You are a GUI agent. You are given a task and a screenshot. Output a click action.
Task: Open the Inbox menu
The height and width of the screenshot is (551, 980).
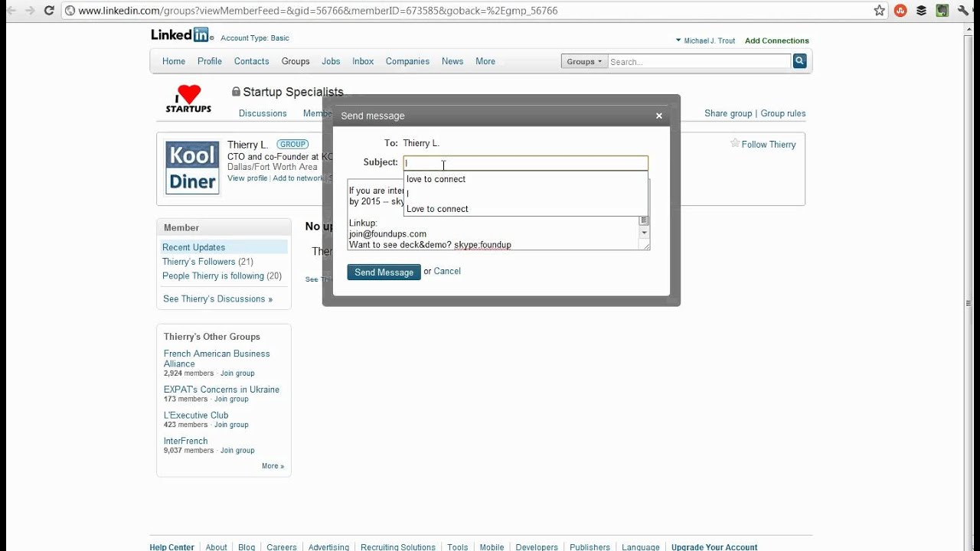tap(363, 61)
